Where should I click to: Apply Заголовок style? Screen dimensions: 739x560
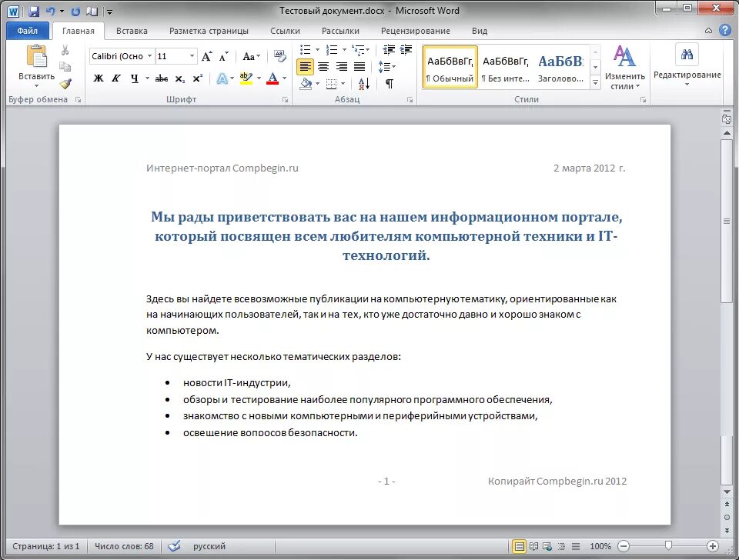[x=561, y=67]
